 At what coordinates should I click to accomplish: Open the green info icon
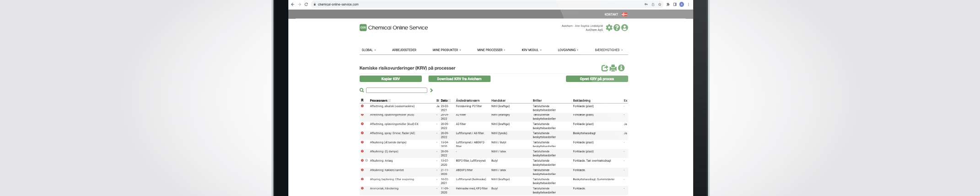621,68
